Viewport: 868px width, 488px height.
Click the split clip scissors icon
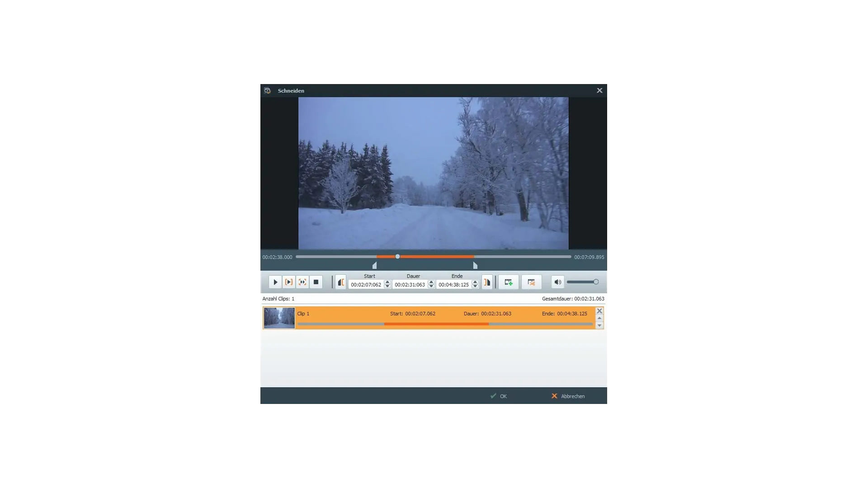532,282
